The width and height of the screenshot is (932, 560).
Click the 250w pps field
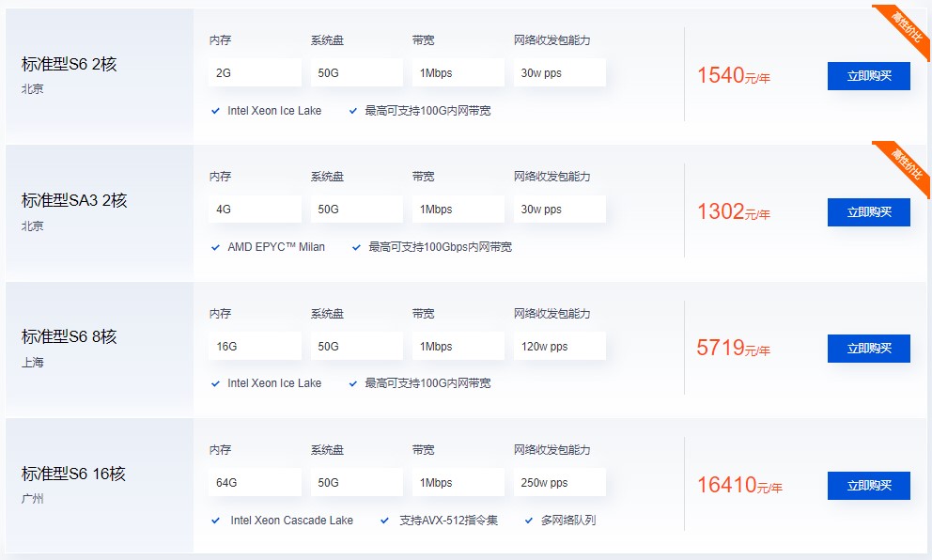(x=560, y=482)
